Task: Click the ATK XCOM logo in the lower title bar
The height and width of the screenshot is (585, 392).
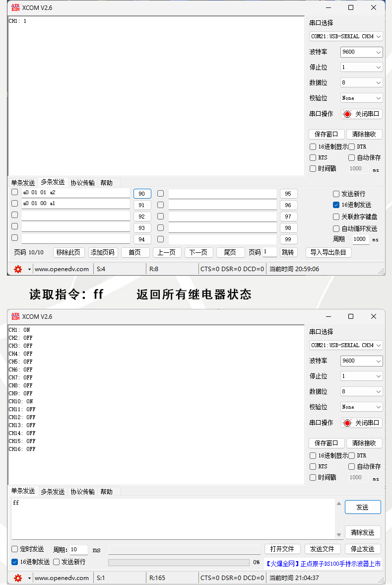Action: tap(15, 316)
